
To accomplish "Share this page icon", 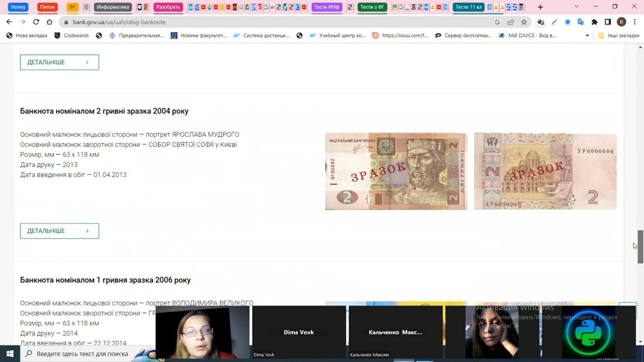I will [x=511, y=22].
